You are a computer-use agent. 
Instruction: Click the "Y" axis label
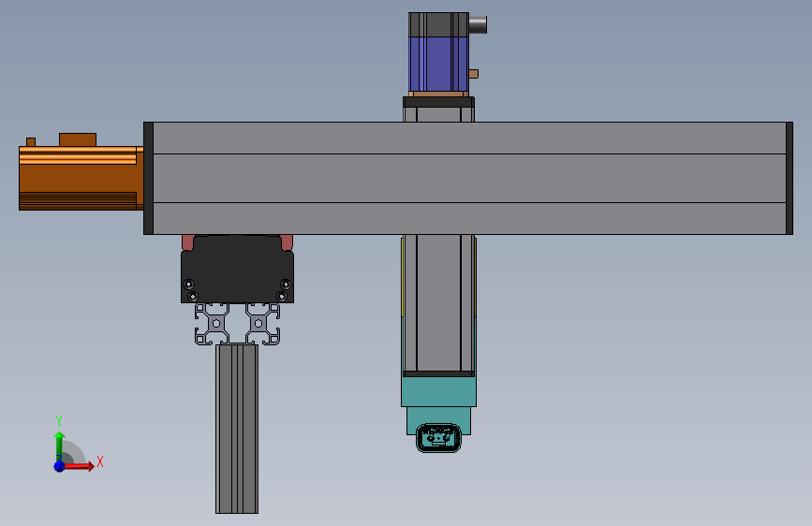[x=59, y=421]
